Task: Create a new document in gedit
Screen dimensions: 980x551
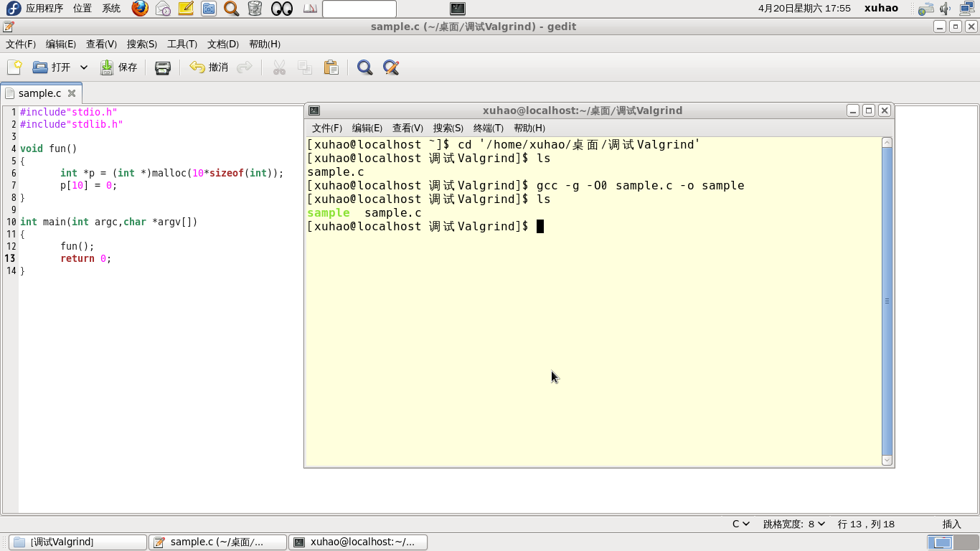Action: [x=14, y=67]
